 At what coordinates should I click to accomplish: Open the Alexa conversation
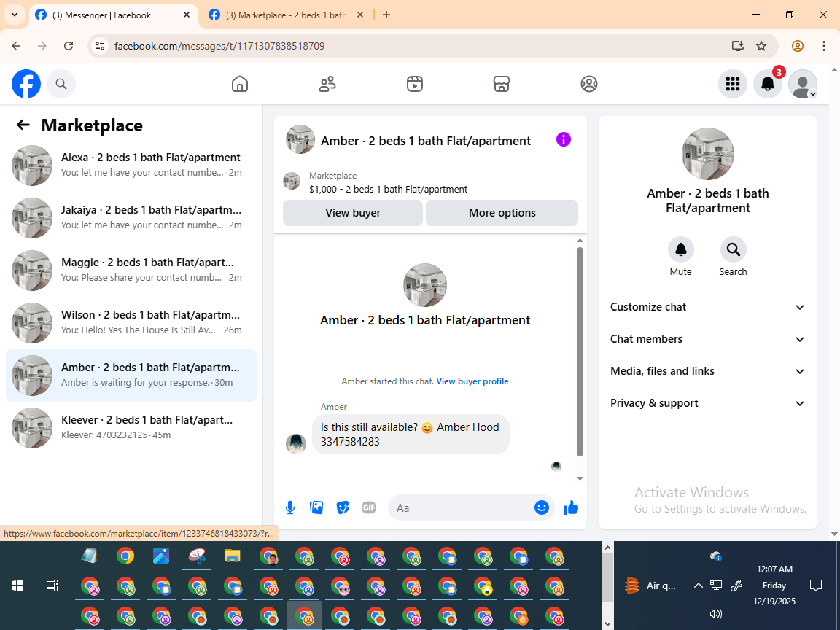point(131,165)
